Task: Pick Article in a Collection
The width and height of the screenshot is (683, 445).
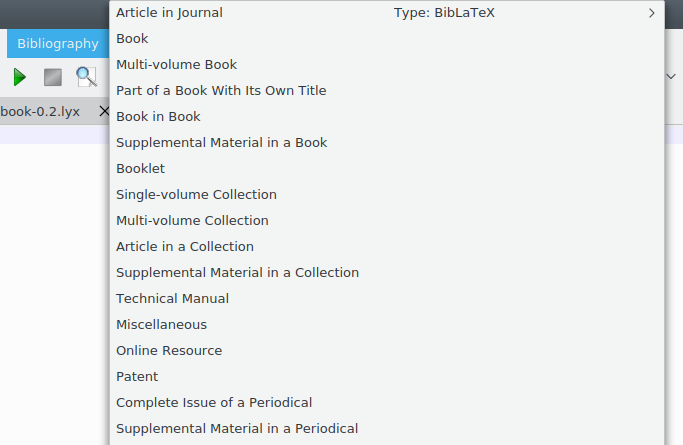Action: 185,247
